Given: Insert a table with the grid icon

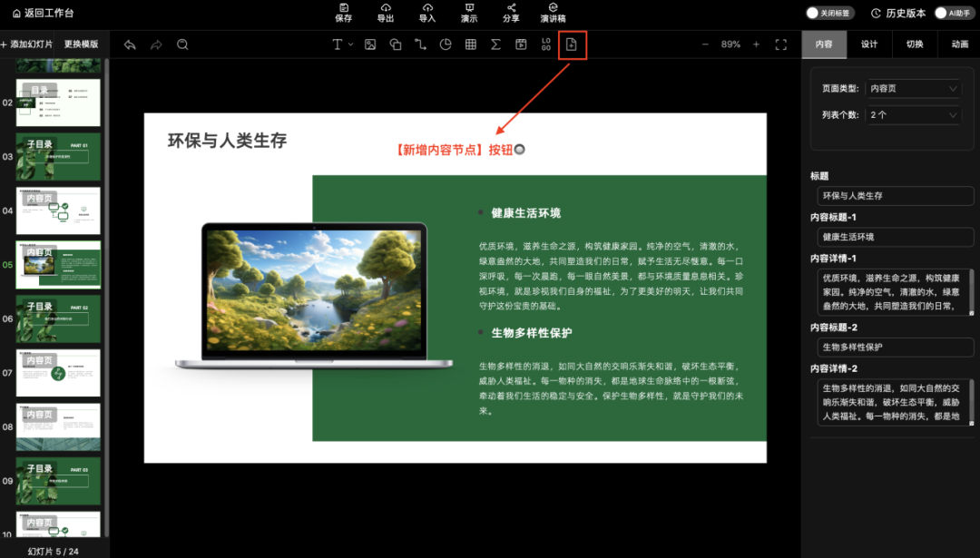Looking at the screenshot, I should click(x=471, y=44).
